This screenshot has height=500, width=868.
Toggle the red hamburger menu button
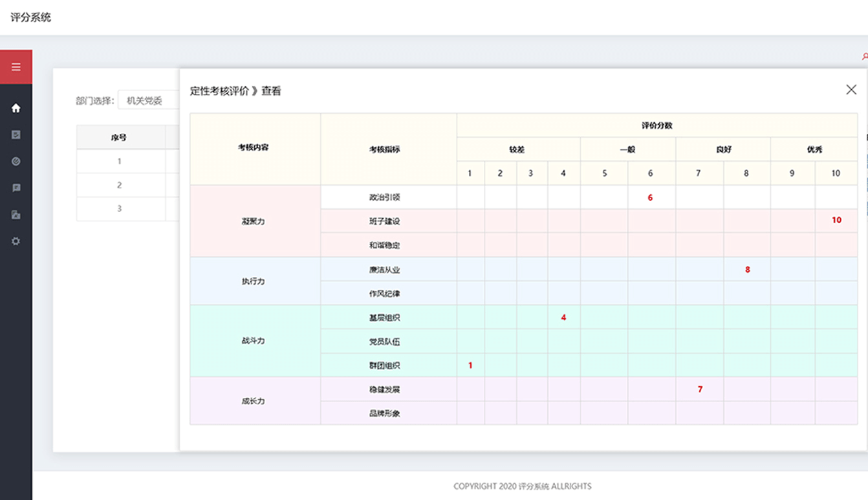tap(16, 67)
